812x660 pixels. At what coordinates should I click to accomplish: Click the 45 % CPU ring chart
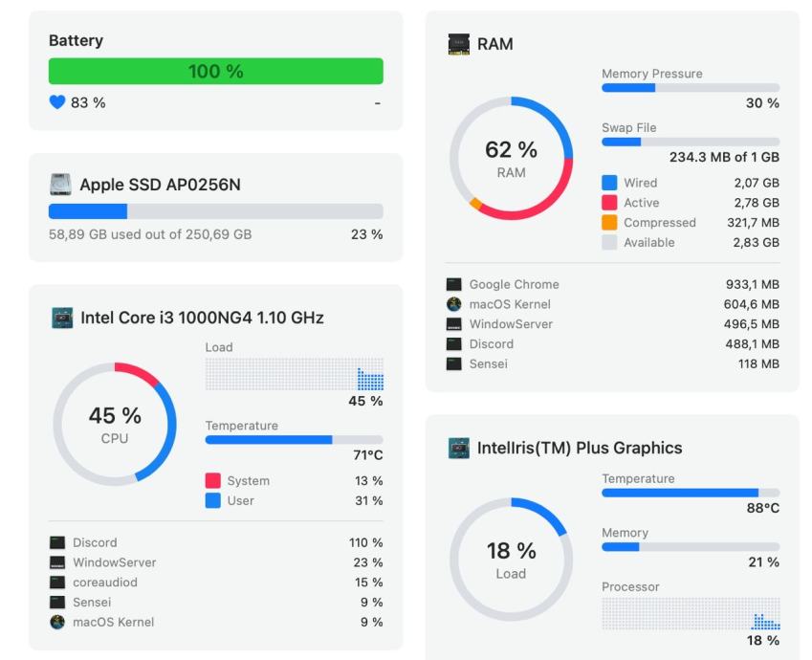pyautogui.click(x=115, y=425)
